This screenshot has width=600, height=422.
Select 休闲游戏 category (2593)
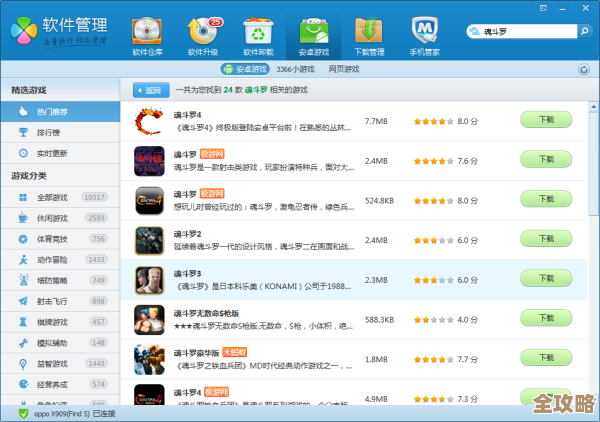60,218
